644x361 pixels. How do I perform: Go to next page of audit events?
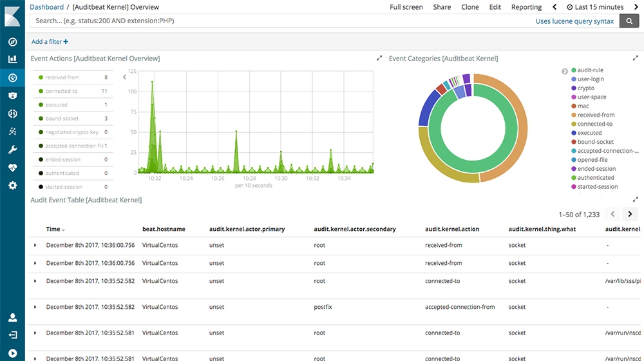tap(630, 214)
